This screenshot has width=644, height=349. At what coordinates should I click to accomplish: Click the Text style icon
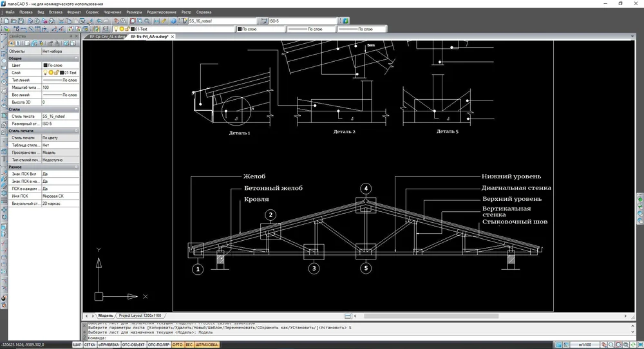pyautogui.click(x=184, y=21)
